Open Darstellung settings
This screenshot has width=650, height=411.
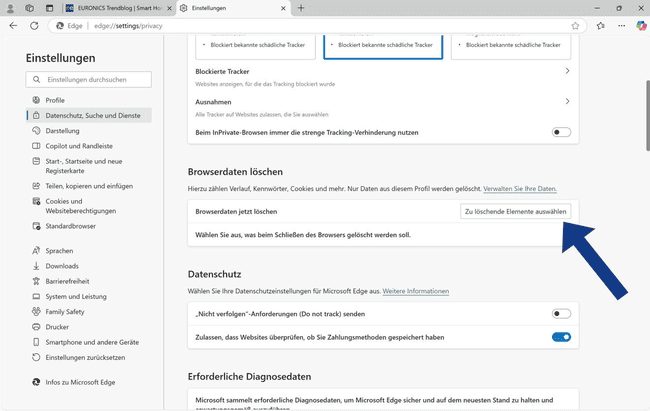[x=89, y=131]
